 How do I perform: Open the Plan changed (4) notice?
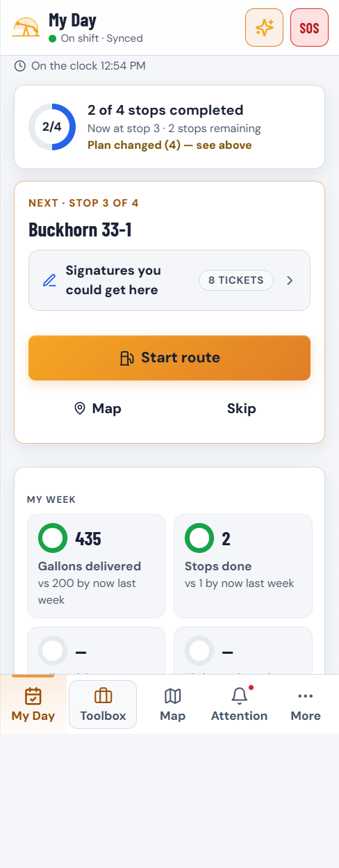point(169,145)
